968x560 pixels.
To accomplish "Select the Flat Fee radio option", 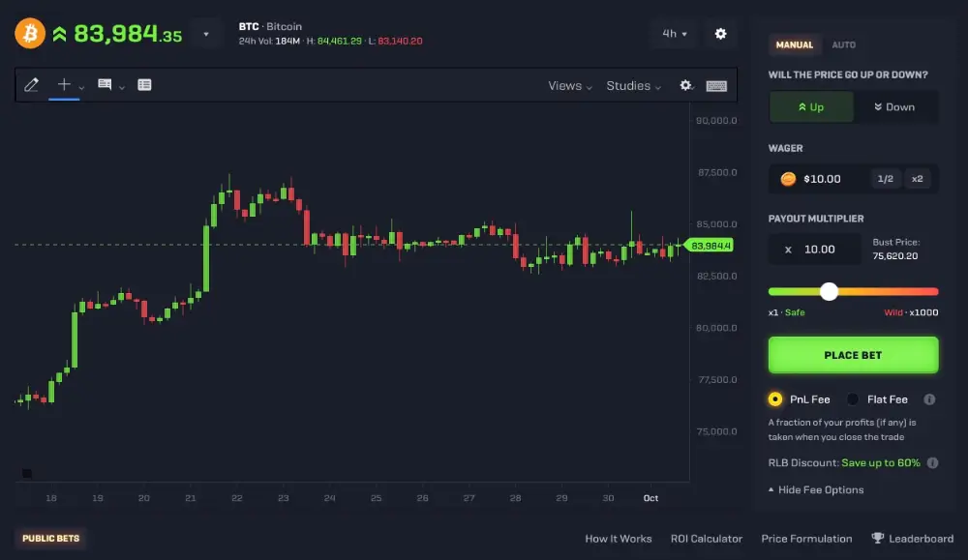I will pos(853,399).
